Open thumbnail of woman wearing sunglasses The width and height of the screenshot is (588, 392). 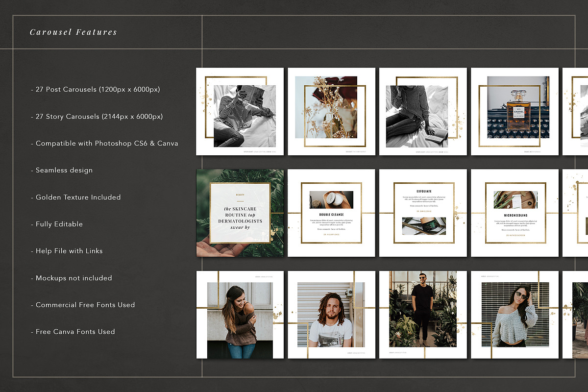coord(514,315)
